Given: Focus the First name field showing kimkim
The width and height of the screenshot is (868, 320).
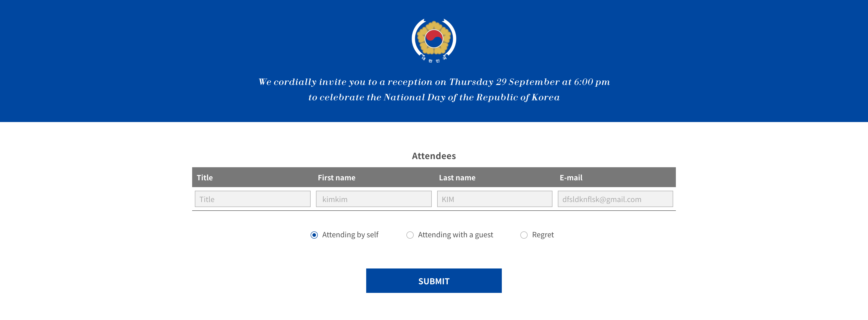Looking at the screenshot, I should 373,199.
